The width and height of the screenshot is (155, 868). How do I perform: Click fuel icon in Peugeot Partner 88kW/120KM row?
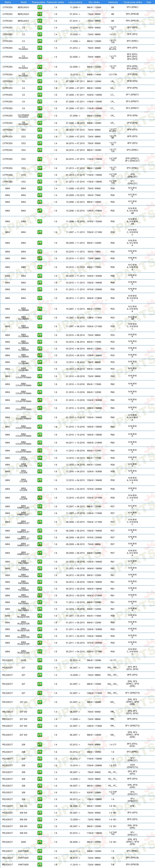point(40,851)
